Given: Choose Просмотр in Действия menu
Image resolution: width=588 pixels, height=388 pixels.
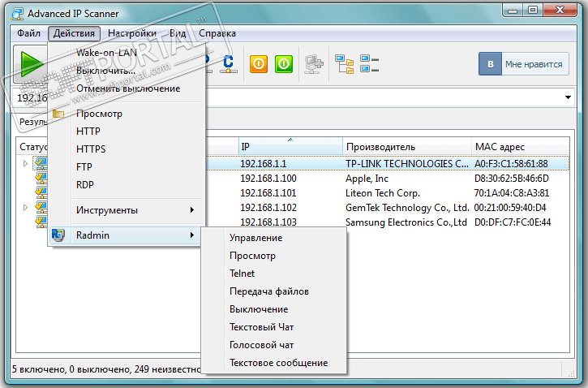Looking at the screenshot, I should point(127,114).
